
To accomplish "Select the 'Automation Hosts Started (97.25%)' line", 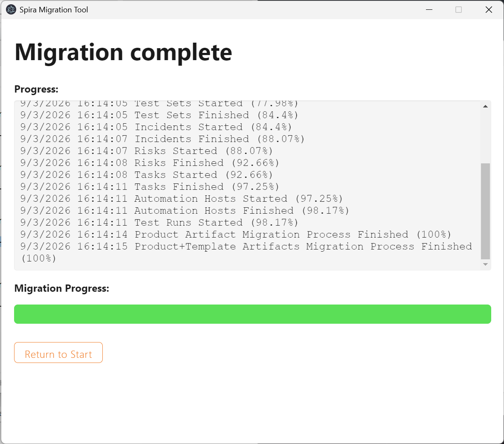I will [x=182, y=198].
